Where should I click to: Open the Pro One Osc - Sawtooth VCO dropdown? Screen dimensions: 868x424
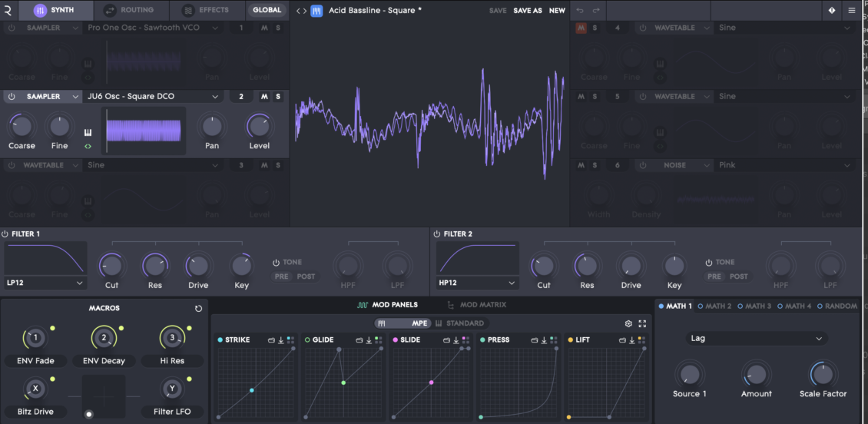click(153, 28)
